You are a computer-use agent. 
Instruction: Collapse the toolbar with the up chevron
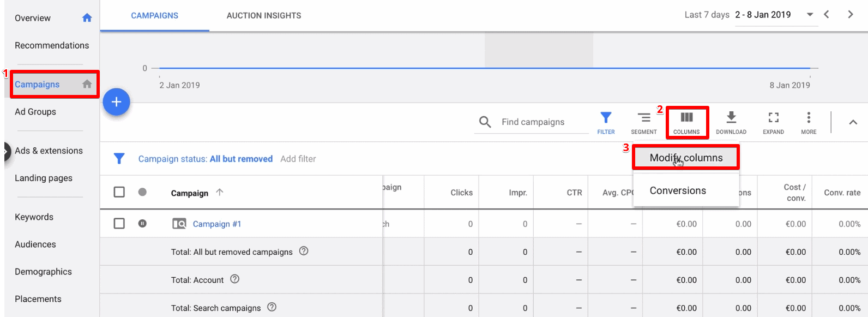click(x=853, y=122)
